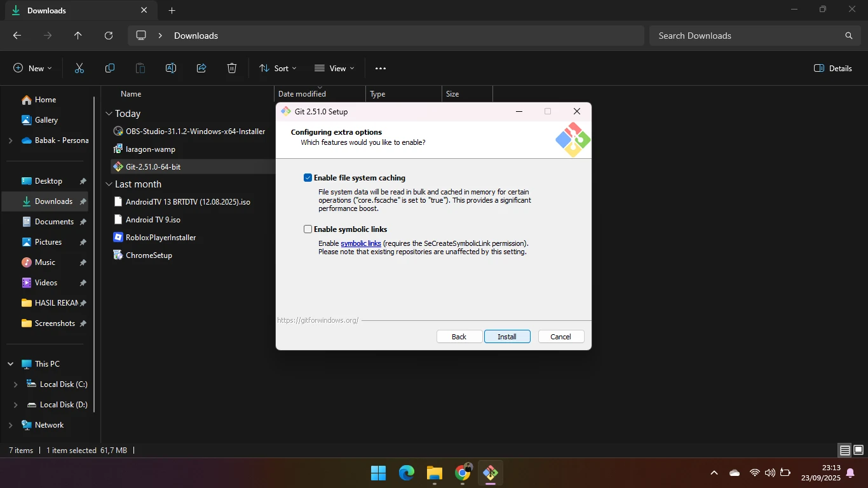Switch to thumbnail view in status bar
Image resolution: width=868 pixels, height=488 pixels.
click(x=858, y=451)
